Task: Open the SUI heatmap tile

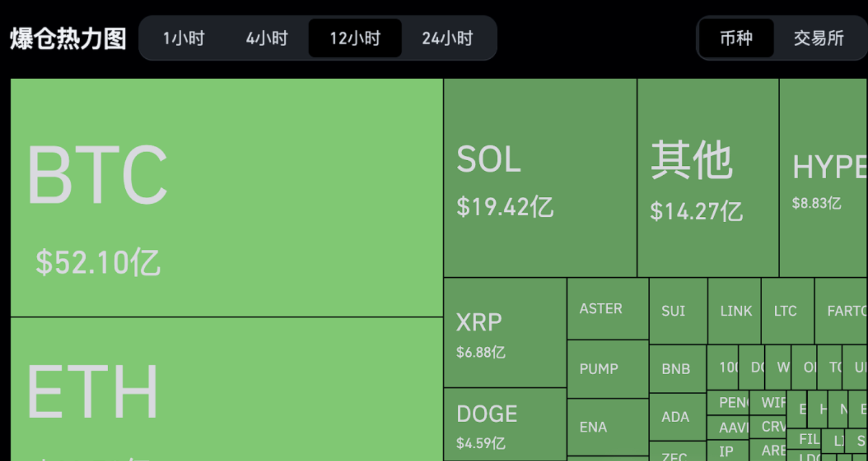Action: (x=677, y=311)
